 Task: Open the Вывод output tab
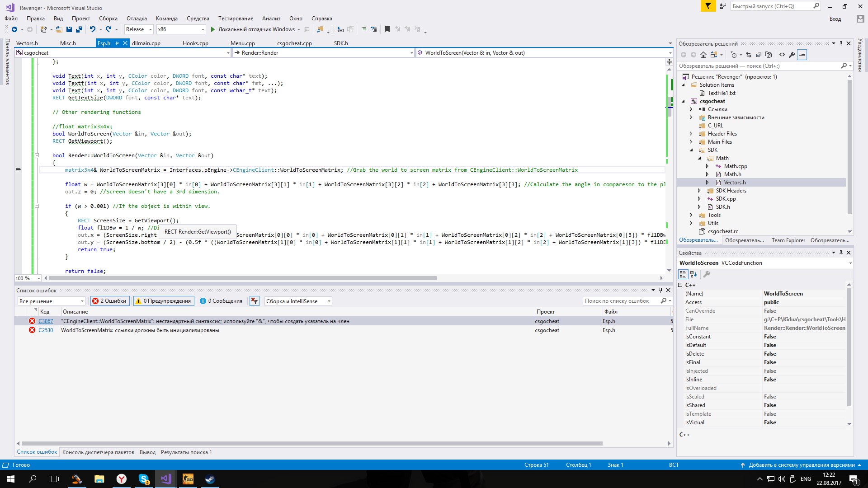[x=147, y=452]
